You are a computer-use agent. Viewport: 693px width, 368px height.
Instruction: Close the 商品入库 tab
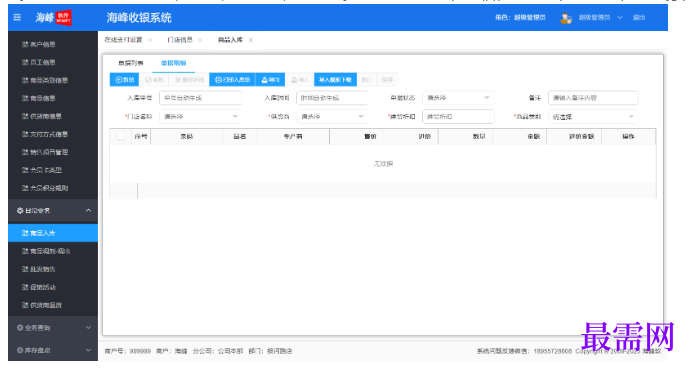[251, 40]
